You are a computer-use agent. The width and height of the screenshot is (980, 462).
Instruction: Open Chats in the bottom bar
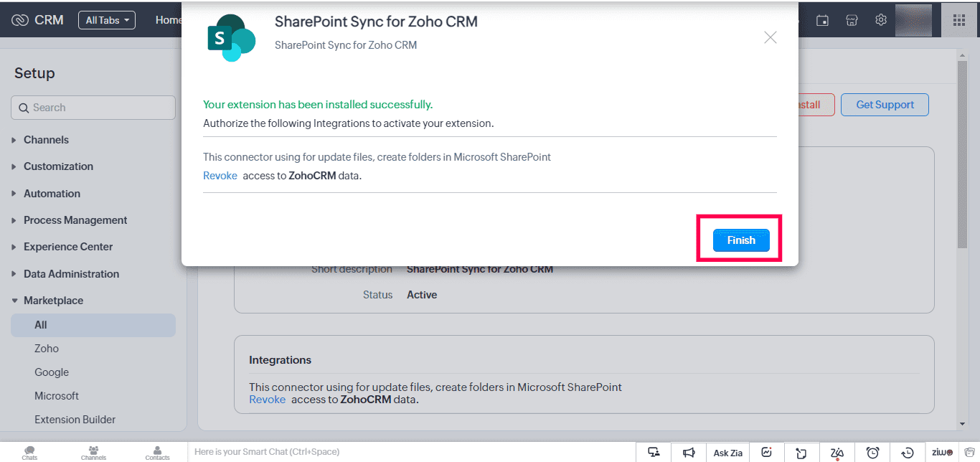click(29, 453)
